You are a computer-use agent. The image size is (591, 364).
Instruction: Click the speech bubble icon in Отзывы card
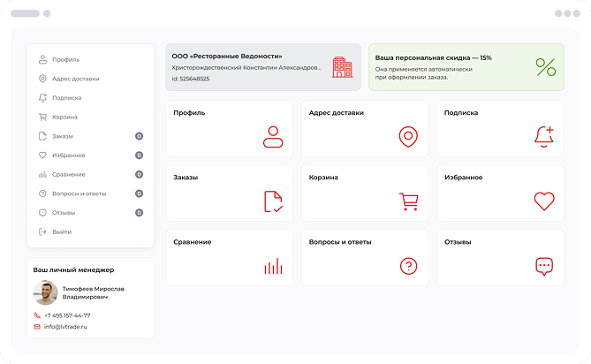tap(544, 266)
